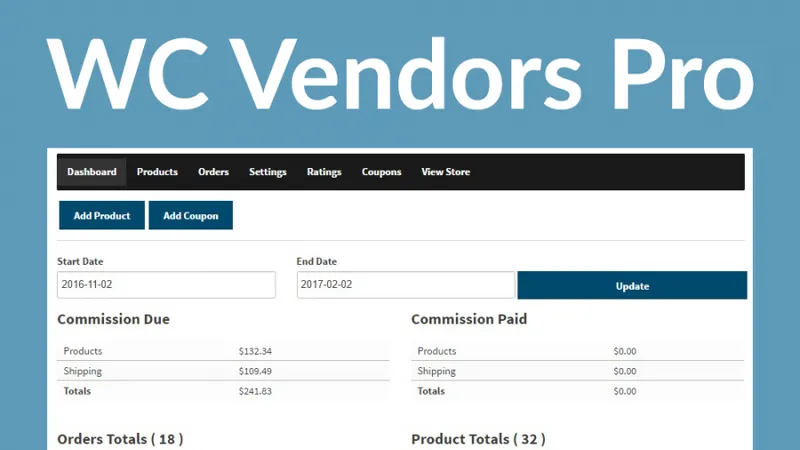This screenshot has height=450, width=800.
Task: Click the End Date label
Action: coord(316,261)
